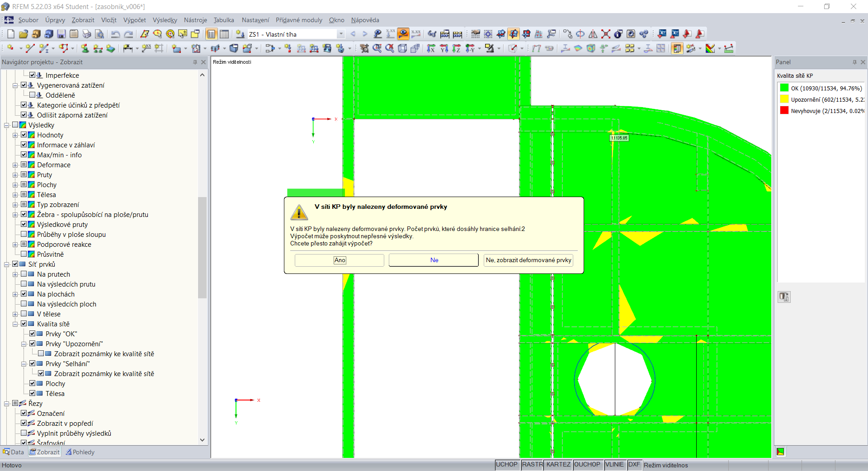This screenshot has height=471, width=868.
Task: Toggle the Tělesa mesh quality checkbox
Action: point(33,394)
